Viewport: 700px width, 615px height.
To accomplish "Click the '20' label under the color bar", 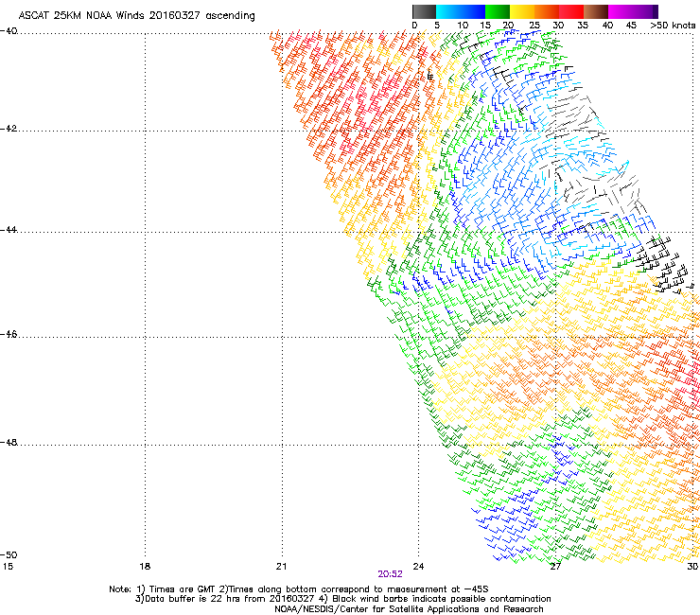I will [x=509, y=26].
